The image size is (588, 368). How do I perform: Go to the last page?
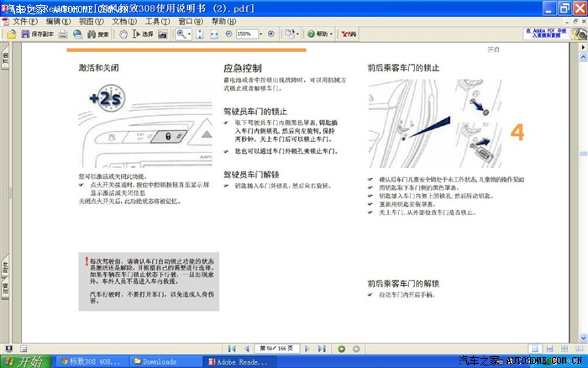(322, 349)
